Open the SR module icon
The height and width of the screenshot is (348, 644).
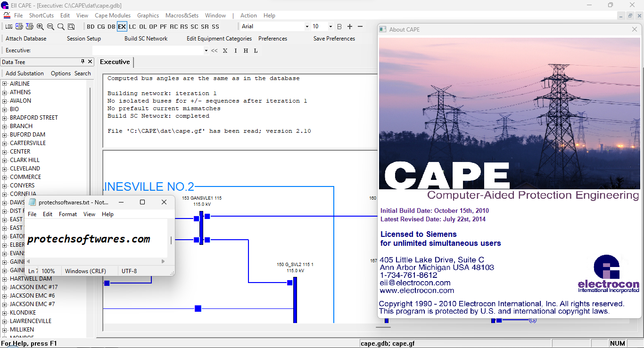click(205, 27)
